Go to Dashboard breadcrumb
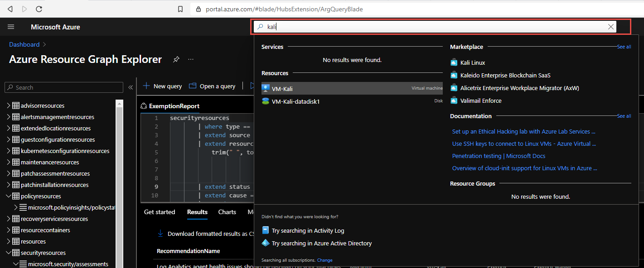 pos(24,44)
